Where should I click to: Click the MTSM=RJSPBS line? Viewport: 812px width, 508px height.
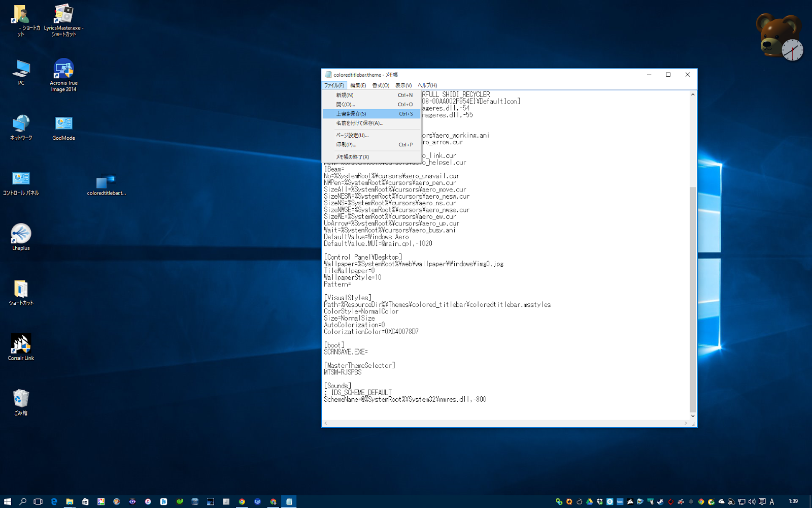[343, 372]
